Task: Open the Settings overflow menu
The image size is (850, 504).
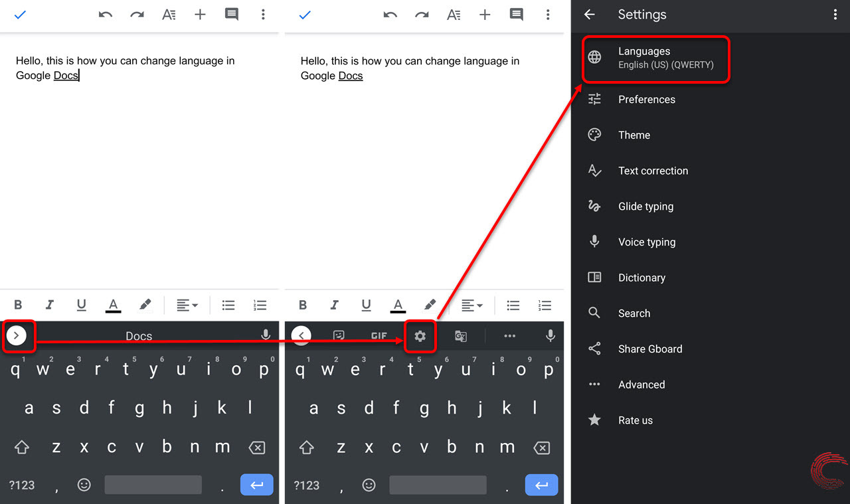Action: (835, 14)
